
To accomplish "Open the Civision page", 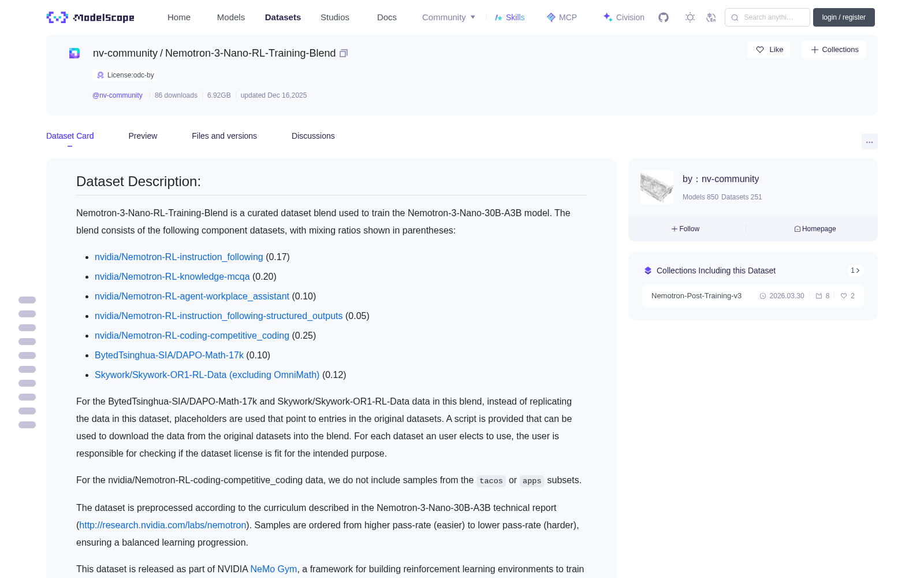I will [624, 17].
